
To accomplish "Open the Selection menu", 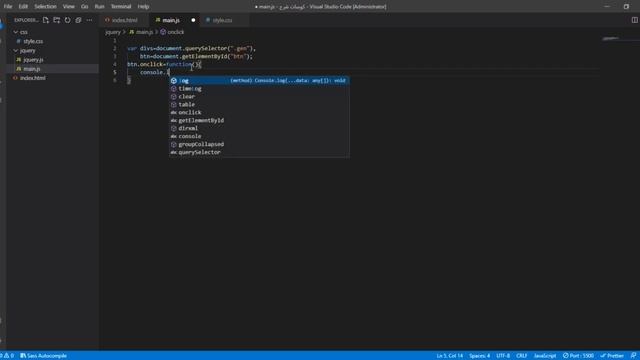I will [x=45, y=7].
